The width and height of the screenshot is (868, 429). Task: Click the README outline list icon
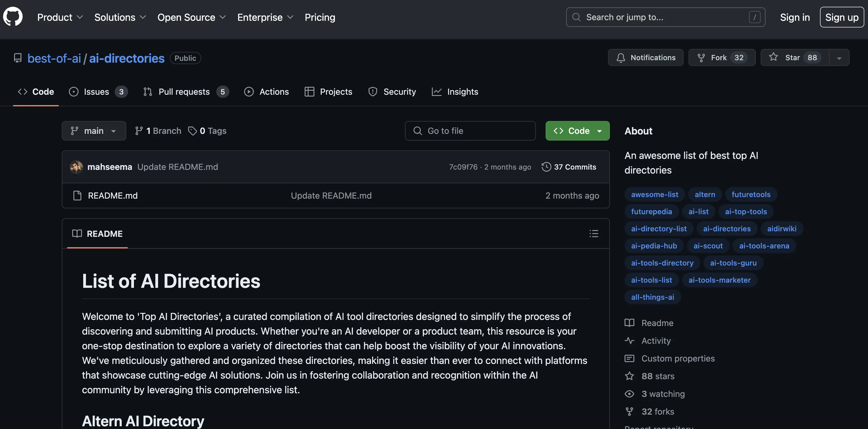(594, 233)
